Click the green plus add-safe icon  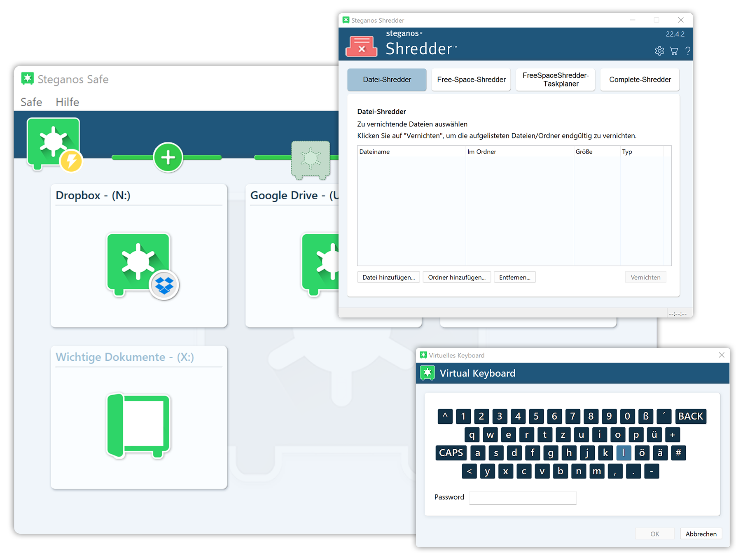point(168,157)
